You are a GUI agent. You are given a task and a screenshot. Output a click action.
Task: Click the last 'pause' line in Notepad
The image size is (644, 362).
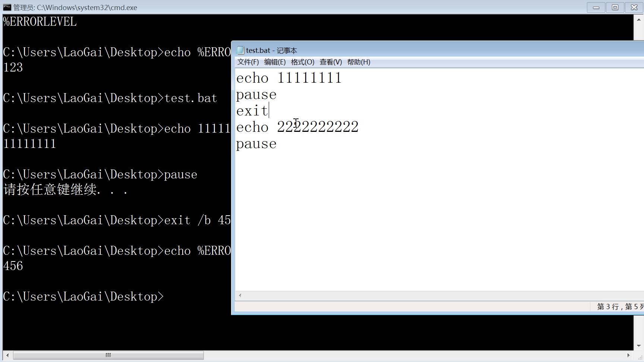tap(256, 144)
